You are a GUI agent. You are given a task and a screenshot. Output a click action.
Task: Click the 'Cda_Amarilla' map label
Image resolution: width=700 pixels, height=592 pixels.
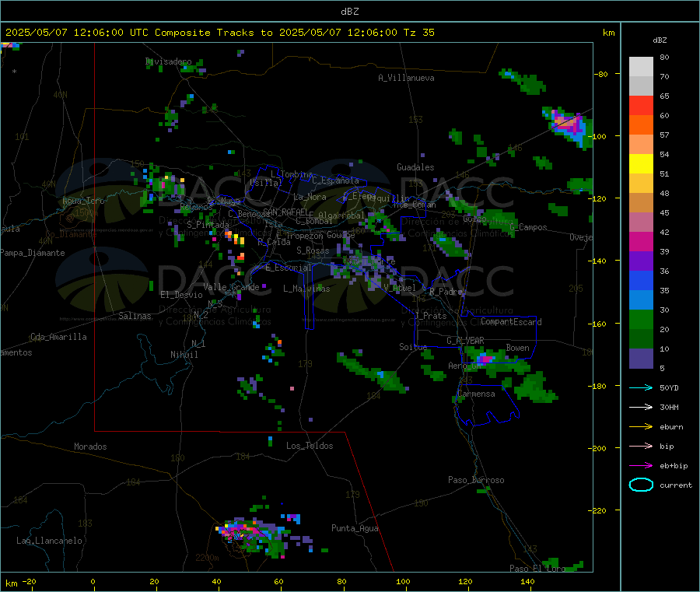58,337
